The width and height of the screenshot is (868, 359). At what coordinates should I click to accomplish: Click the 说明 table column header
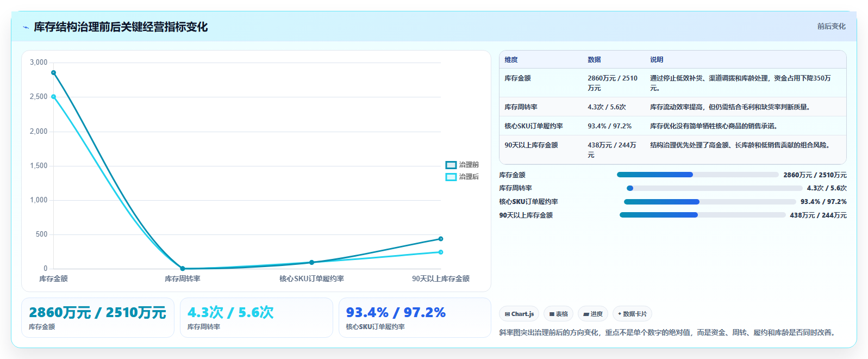coord(657,60)
